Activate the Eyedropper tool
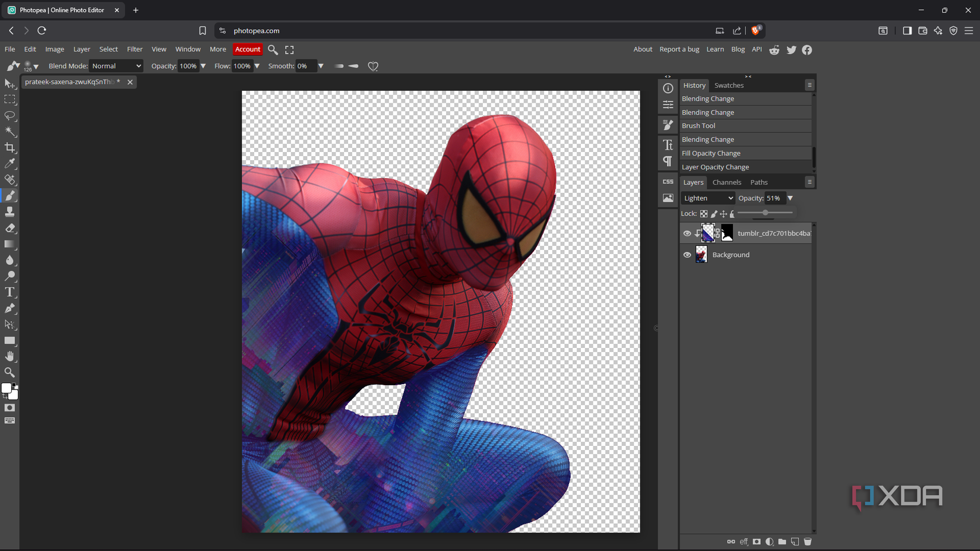980x551 pixels. 10,164
